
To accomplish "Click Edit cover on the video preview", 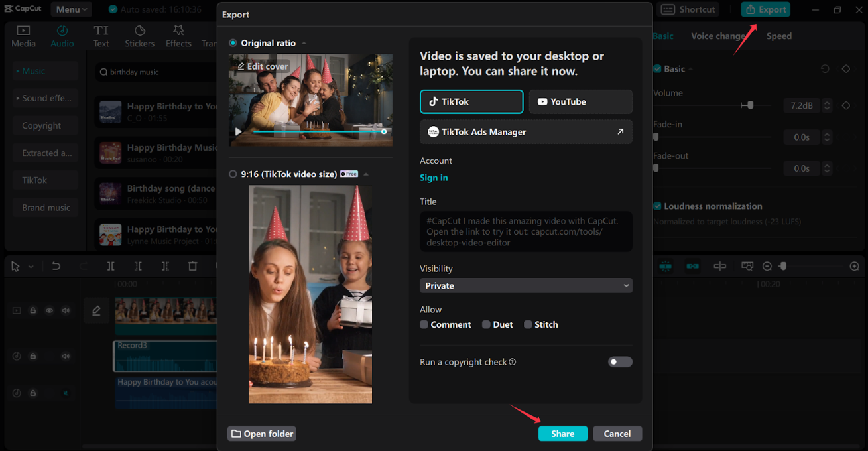I will [263, 66].
